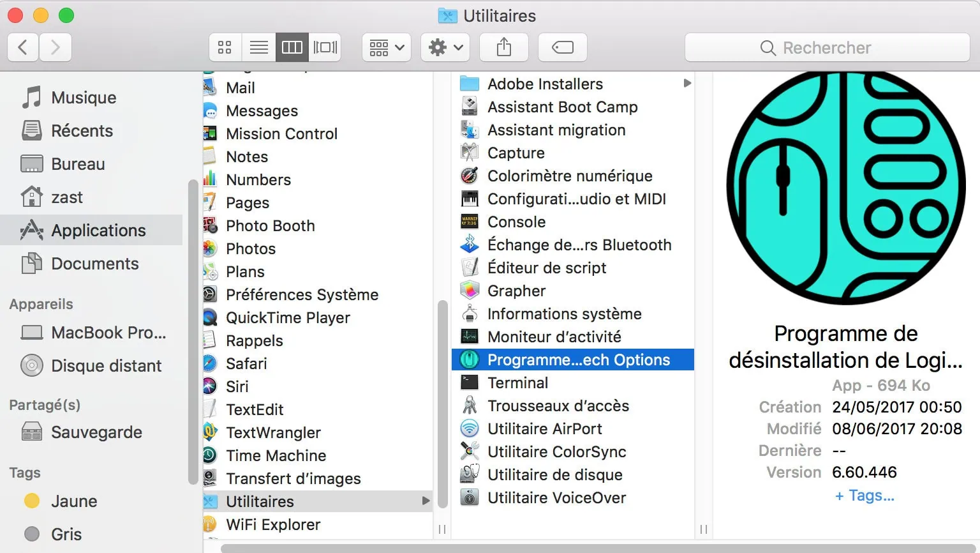The width and height of the screenshot is (980, 553).
Task: Click the Console app icon
Action: click(x=470, y=222)
